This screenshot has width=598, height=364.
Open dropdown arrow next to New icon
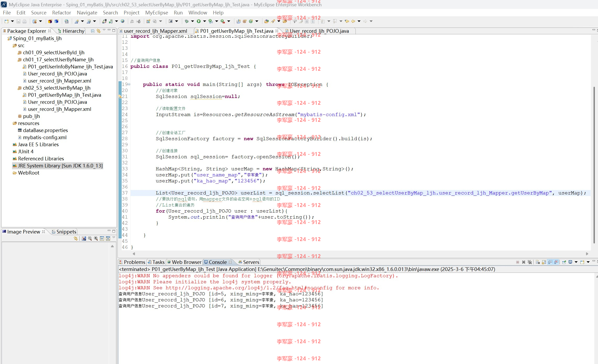12,21
